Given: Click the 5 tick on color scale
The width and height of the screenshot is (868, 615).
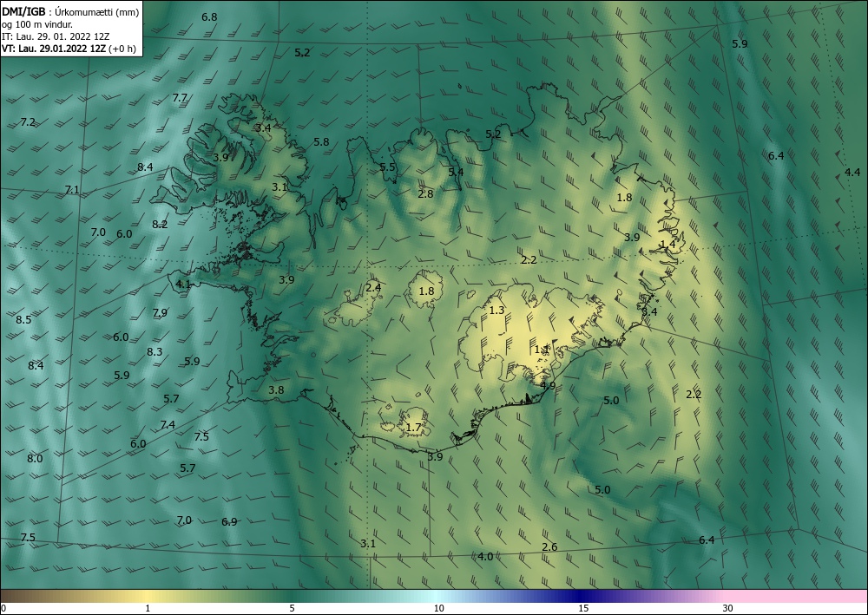Looking at the screenshot, I should tap(292, 609).
